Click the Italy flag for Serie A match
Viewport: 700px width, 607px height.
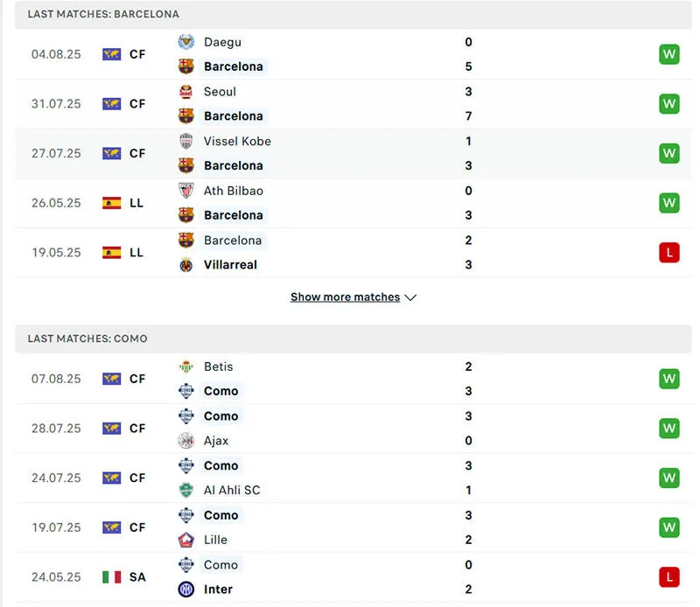[112, 577]
